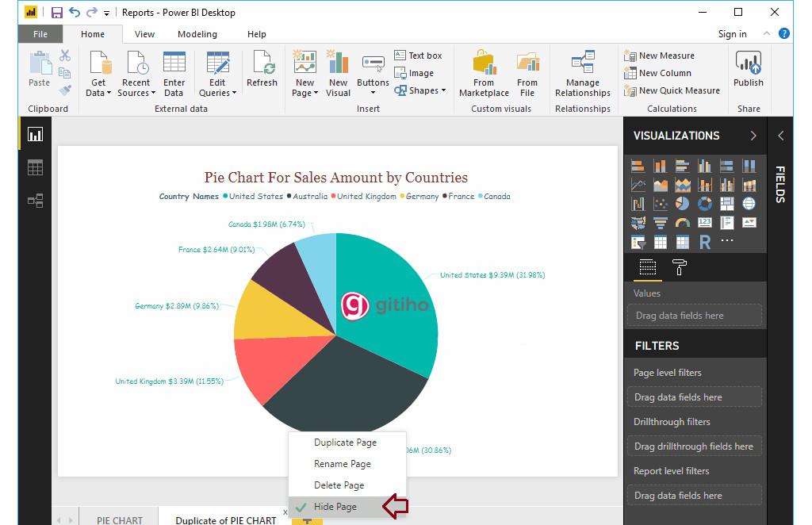The image size is (812, 525).
Task: Switch to Model relationships view icon
Action: 35,201
